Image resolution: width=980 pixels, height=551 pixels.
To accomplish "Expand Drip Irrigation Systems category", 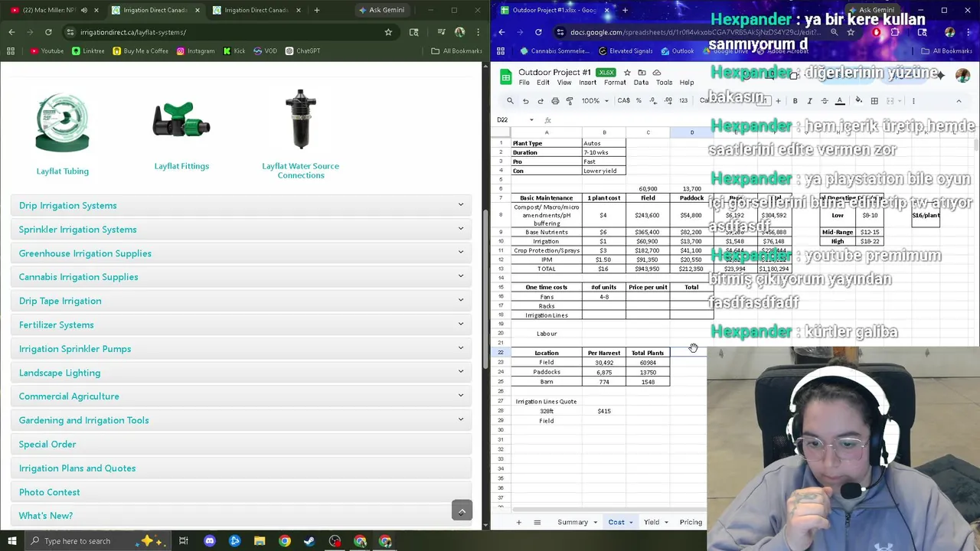I will tap(241, 205).
